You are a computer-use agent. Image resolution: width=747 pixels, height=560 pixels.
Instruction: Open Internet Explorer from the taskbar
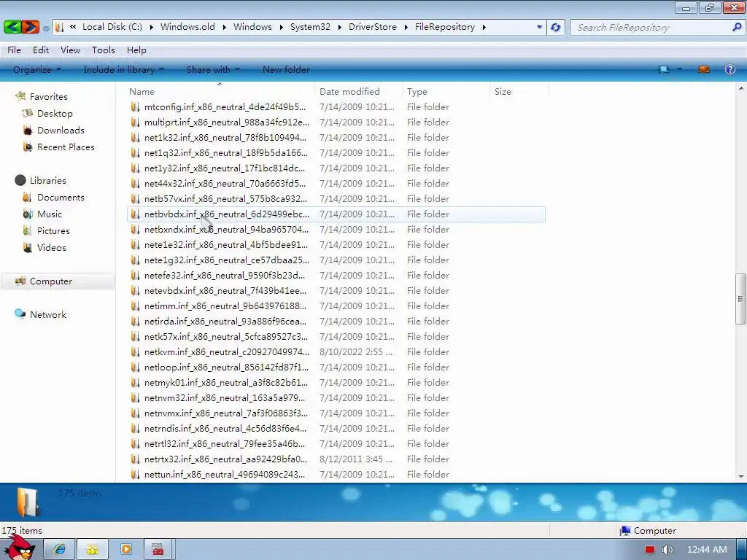coord(60,550)
